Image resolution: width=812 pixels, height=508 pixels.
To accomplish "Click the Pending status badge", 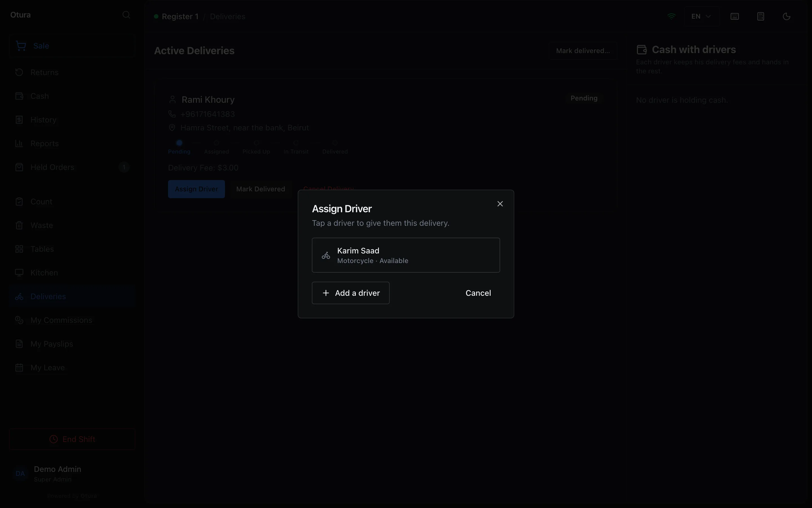I will pos(584,98).
